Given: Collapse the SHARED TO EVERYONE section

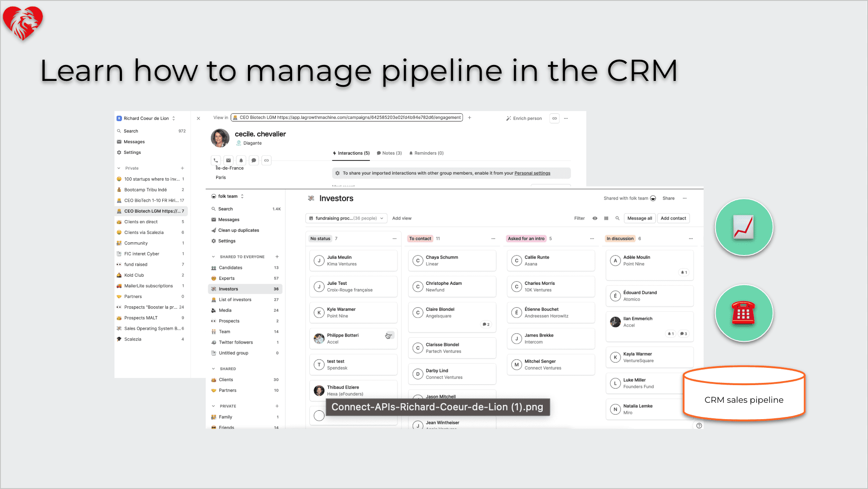Looking at the screenshot, I should 213,256.
